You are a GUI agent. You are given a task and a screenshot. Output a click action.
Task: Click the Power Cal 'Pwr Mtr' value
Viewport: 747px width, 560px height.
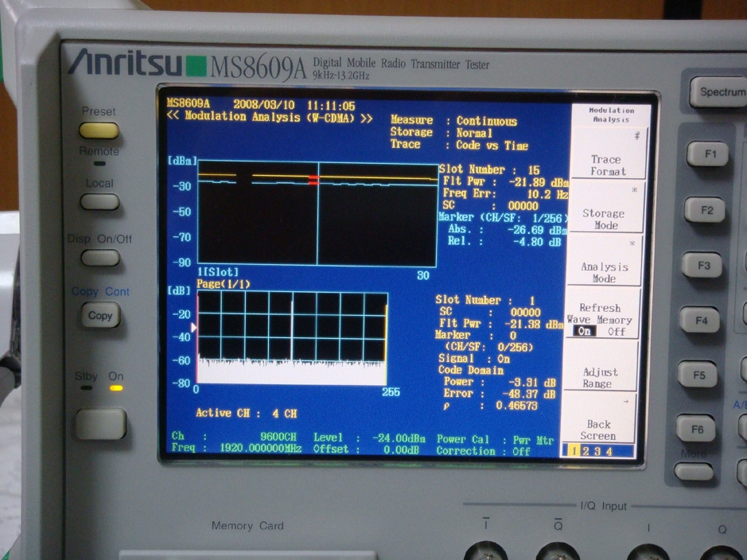tap(533, 440)
